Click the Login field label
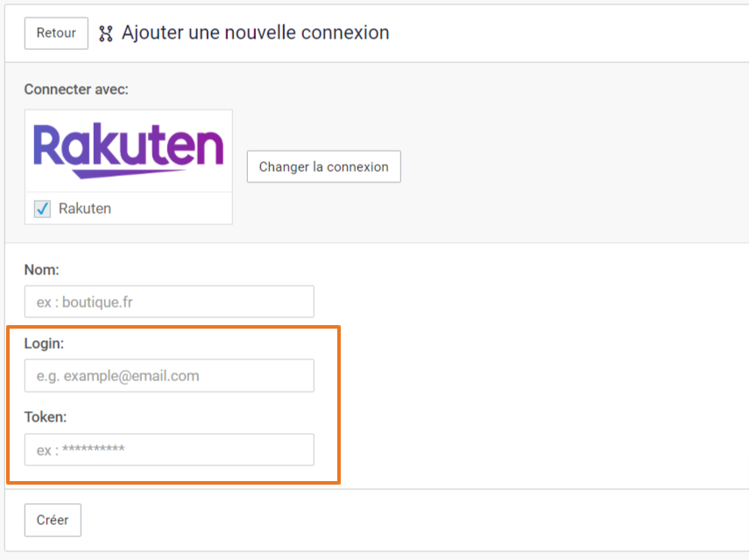The image size is (749, 560). click(44, 344)
